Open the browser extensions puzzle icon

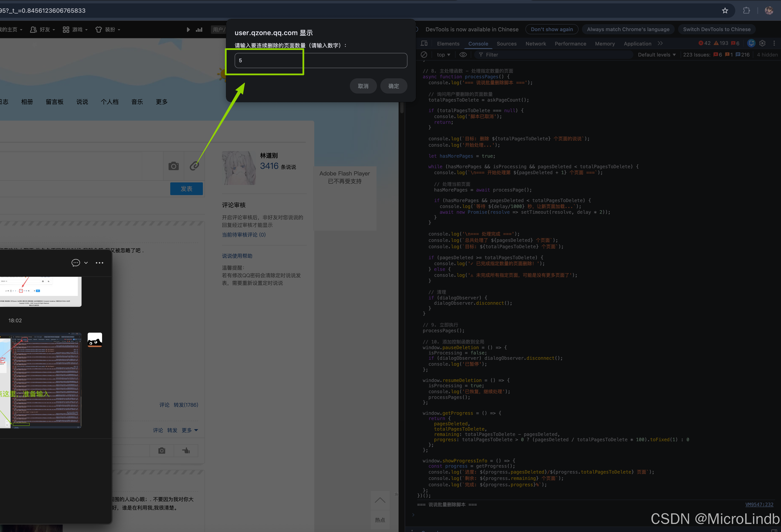(746, 10)
